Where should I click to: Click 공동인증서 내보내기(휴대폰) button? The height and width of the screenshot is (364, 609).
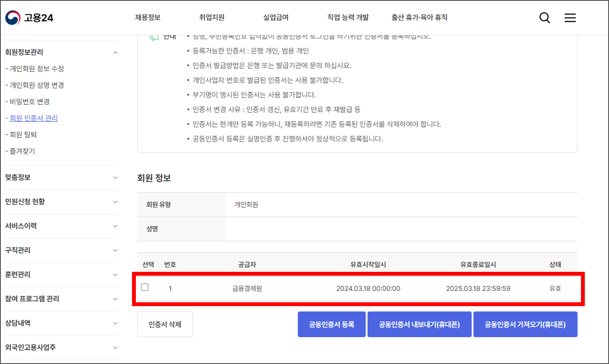419,325
